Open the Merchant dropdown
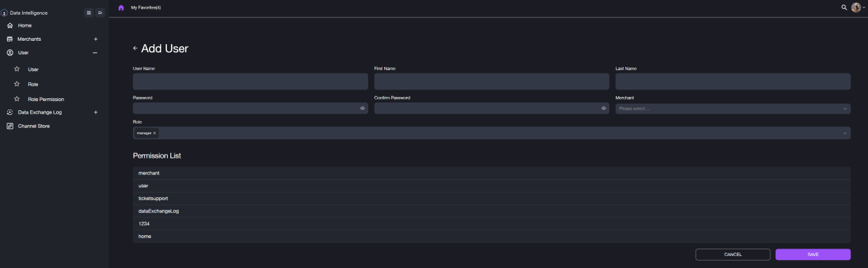 pos(732,108)
